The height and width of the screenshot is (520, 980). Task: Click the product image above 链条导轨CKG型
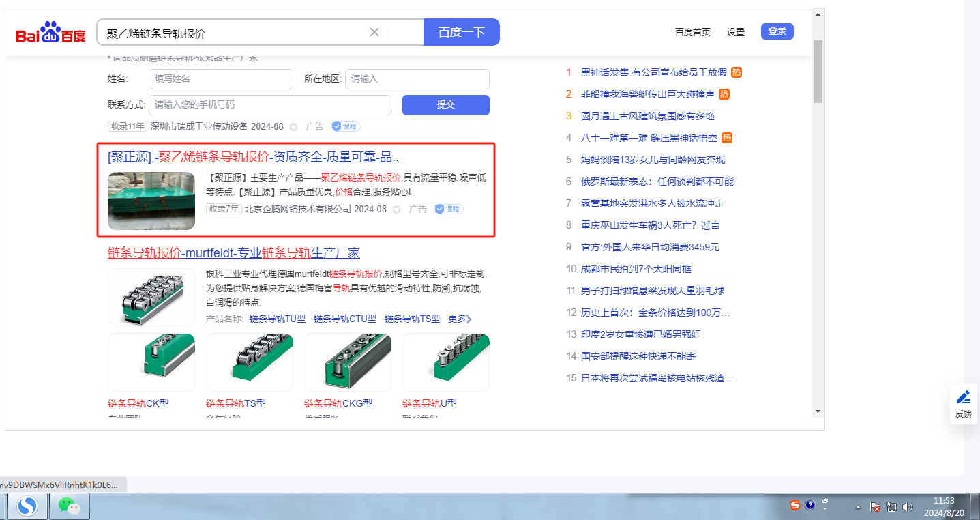click(348, 362)
